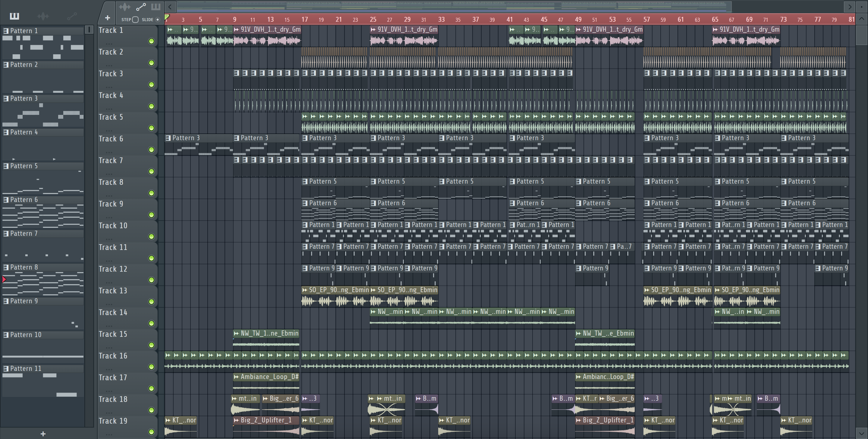Add a new pattern with the bottom plus
The height and width of the screenshot is (439, 868).
[x=43, y=434]
